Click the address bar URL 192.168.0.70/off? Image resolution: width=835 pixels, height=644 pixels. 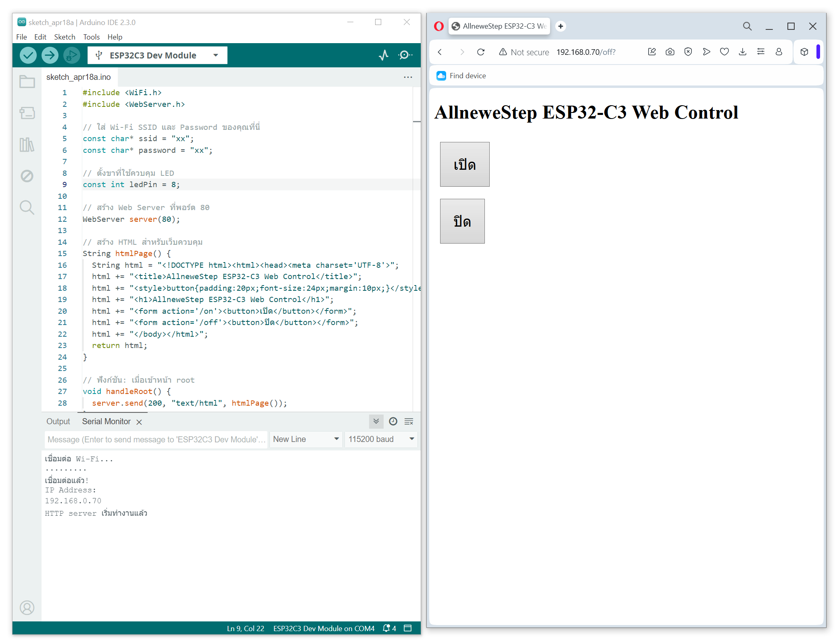pyautogui.click(x=586, y=52)
